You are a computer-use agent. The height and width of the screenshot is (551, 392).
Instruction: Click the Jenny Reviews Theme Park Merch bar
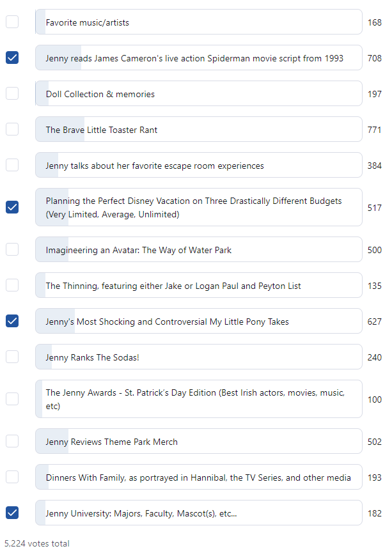199,441
